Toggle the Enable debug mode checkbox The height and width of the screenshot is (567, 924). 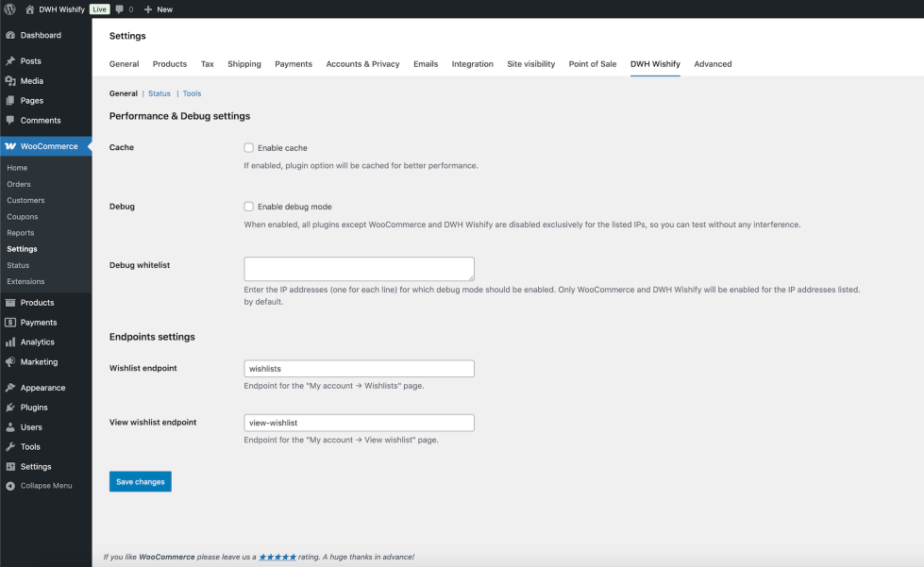[249, 207]
